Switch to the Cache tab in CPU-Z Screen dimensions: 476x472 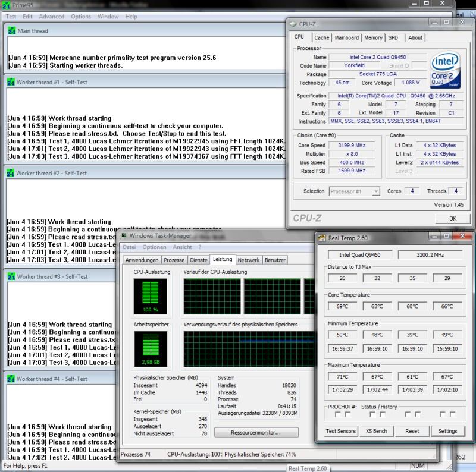(322, 37)
